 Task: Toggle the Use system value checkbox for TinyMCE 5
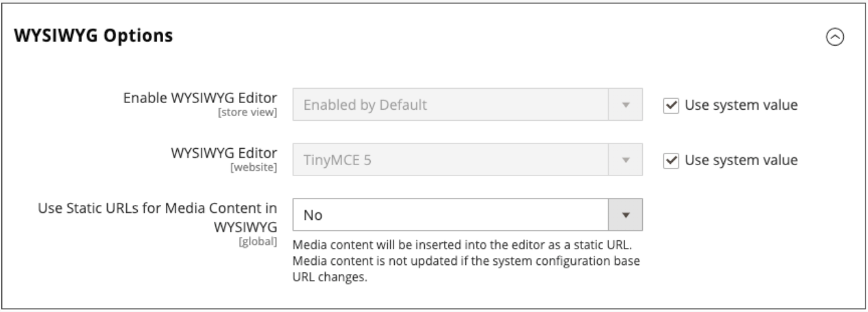point(670,160)
